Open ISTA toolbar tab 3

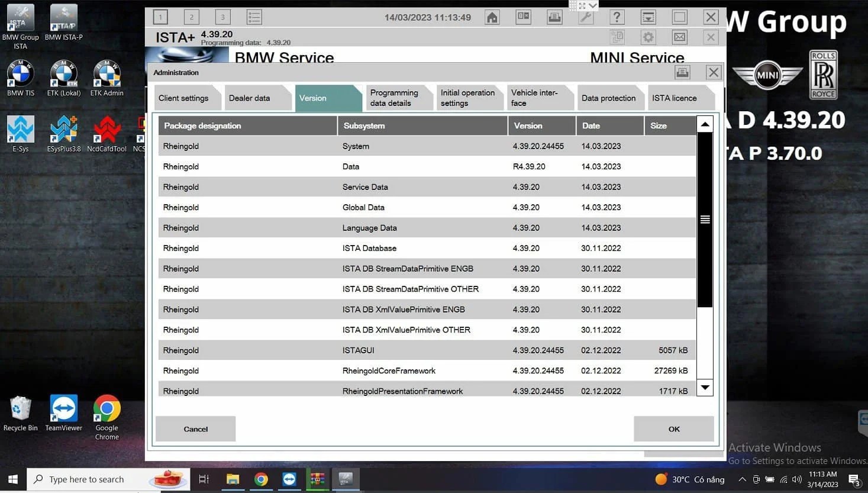click(223, 17)
